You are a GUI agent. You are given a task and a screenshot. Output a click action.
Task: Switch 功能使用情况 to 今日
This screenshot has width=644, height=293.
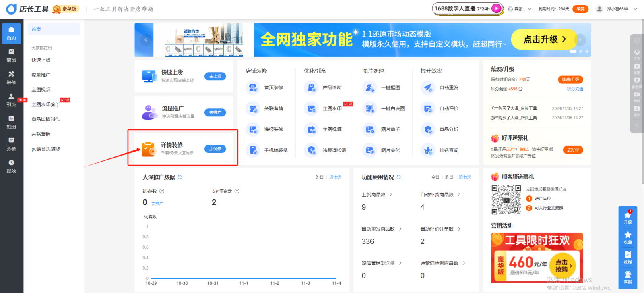(x=435, y=177)
